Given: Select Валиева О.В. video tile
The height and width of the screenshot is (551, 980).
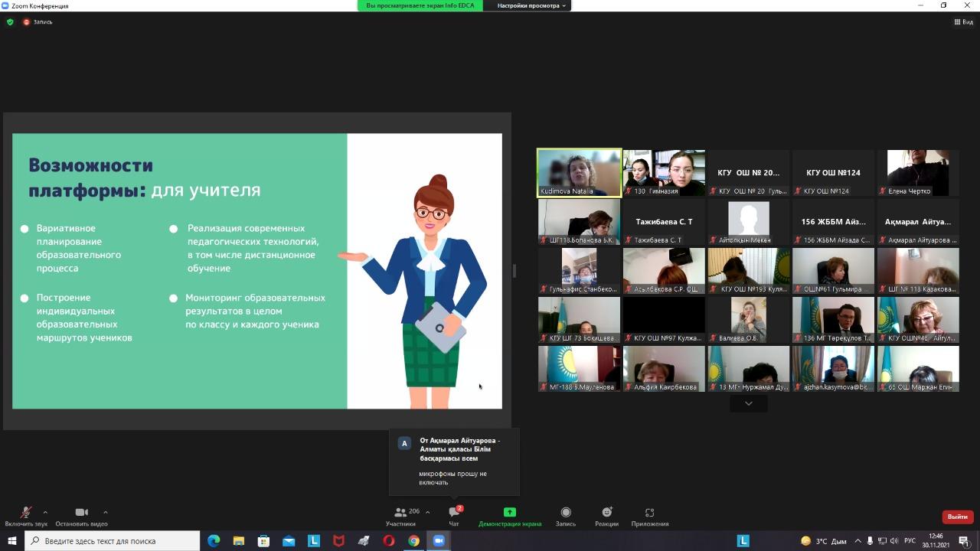Looking at the screenshot, I should point(748,320).
